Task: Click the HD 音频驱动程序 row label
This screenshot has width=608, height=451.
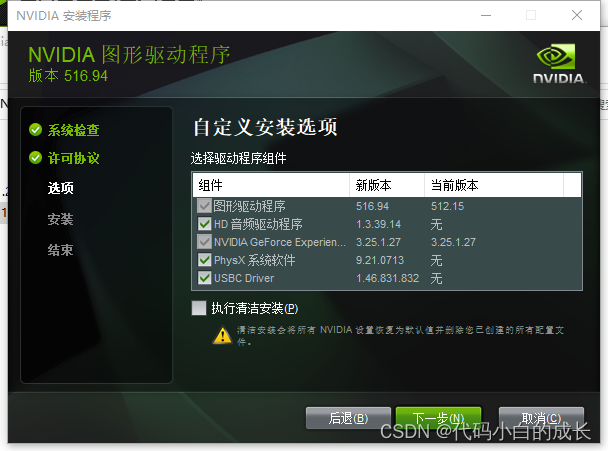Action: tap(258, 224)
